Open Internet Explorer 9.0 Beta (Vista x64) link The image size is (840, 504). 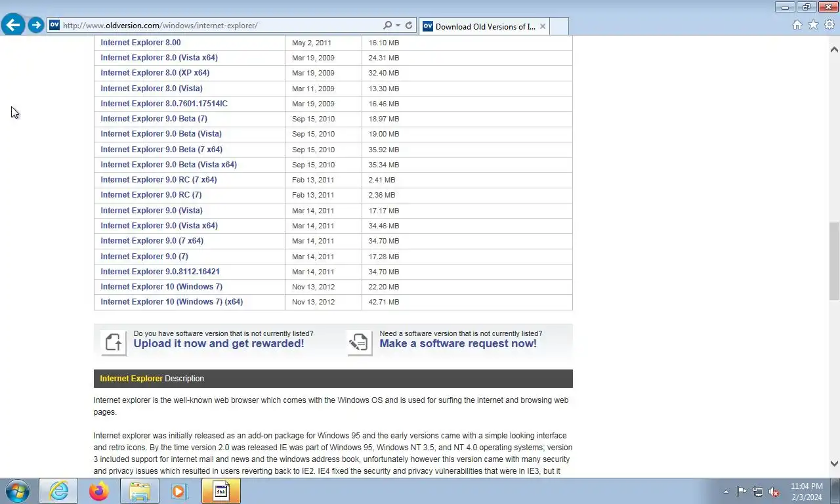click(169, 165)
